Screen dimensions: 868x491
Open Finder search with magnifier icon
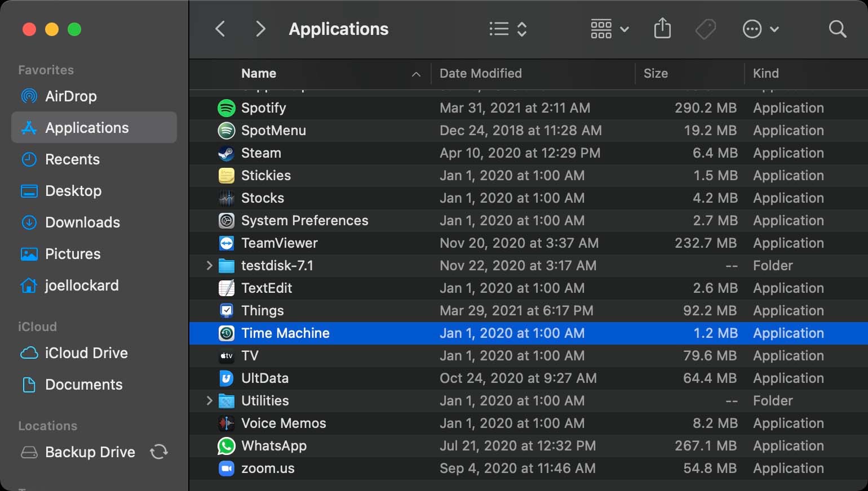(x=838, y=29)
